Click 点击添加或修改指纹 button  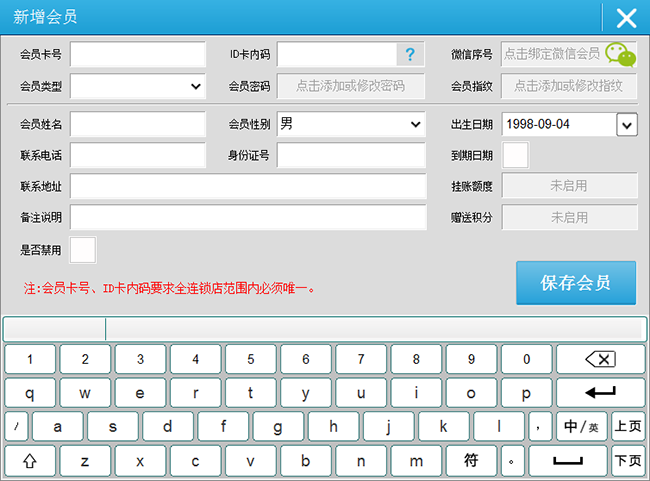568,87
